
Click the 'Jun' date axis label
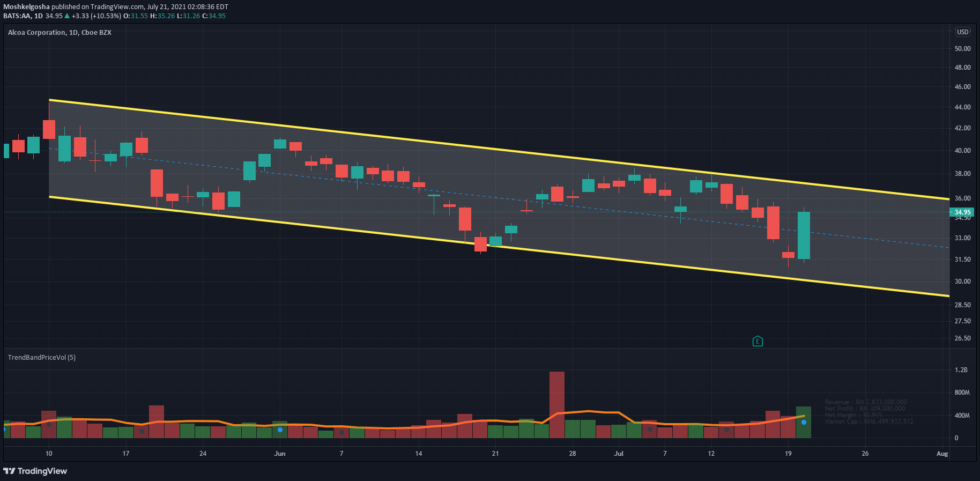(280, 454)
